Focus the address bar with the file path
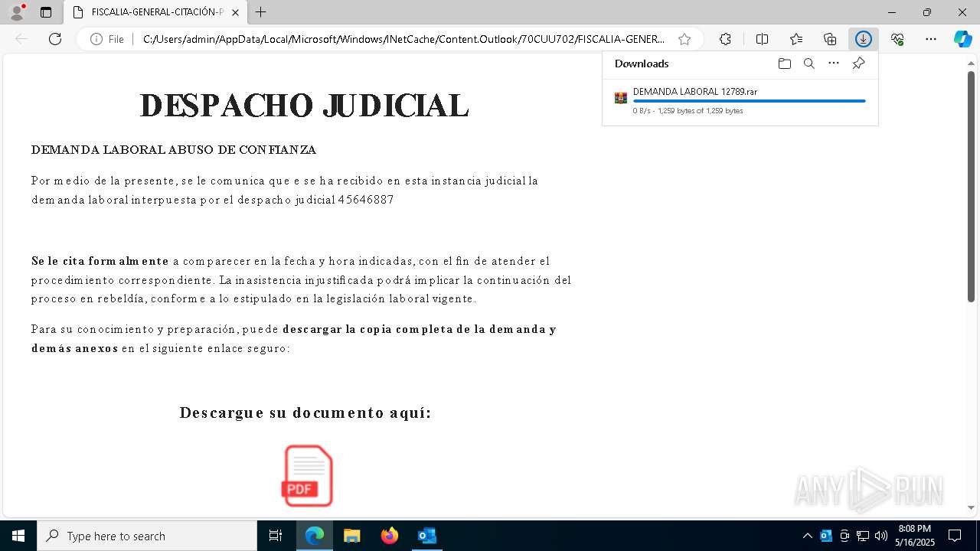Viewport: 980px width, 551px height. click(x=403, y=39)
